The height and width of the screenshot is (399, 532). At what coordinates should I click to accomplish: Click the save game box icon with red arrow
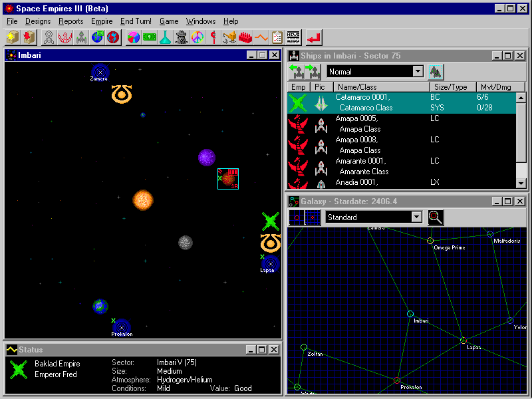[x=29, y=37]
